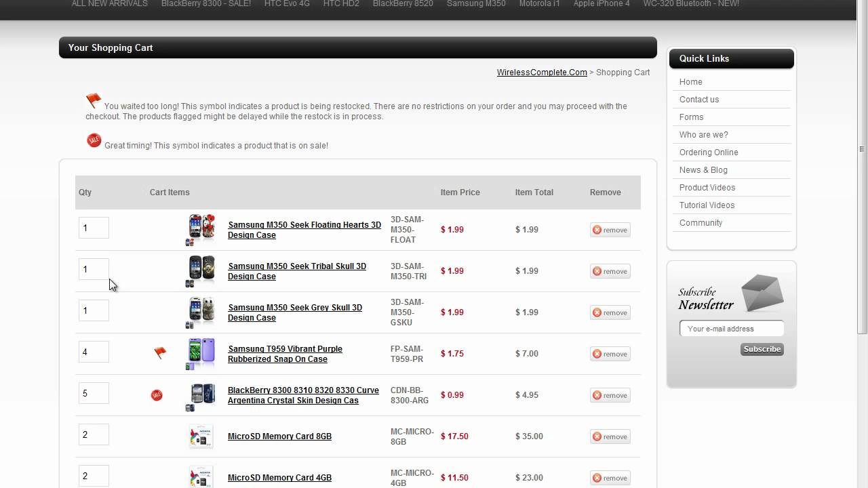Remove the Tribal Skull 3D case
Screen dimensions: 868x488
tap(610, 271)
